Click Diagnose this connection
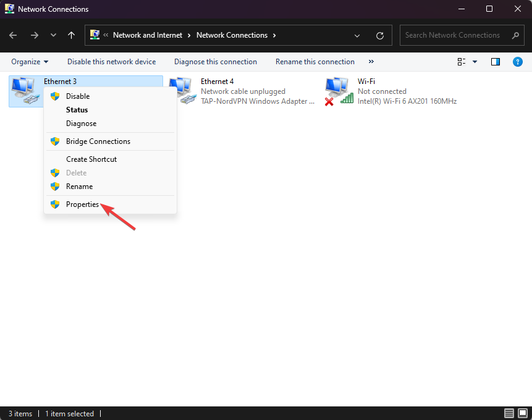The image size is (532, 420). (x=215, y=62)
